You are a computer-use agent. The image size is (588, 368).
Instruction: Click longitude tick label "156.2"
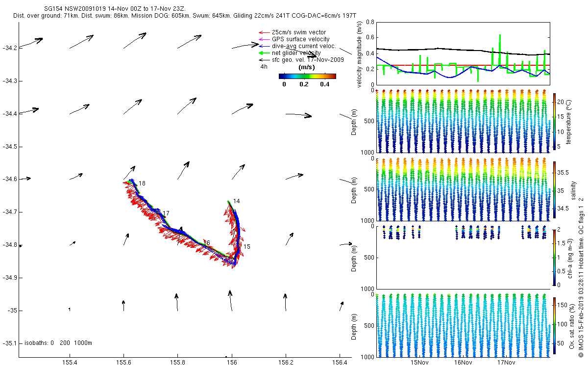point(285,362)
